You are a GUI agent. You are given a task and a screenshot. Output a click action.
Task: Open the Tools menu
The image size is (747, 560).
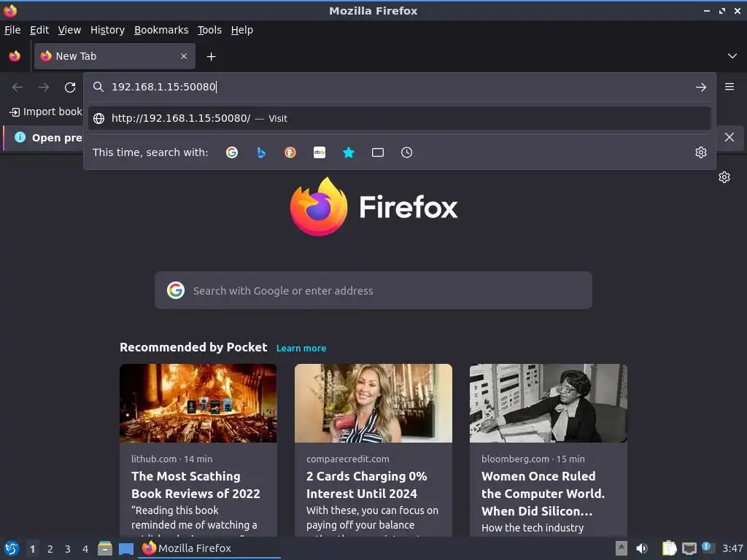pyautogui.click(x=209, y=30)
